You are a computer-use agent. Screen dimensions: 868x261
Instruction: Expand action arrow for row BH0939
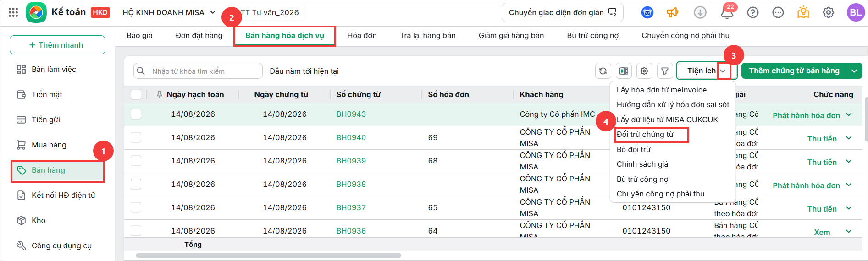pyautogui.click(x=849, y=161)
